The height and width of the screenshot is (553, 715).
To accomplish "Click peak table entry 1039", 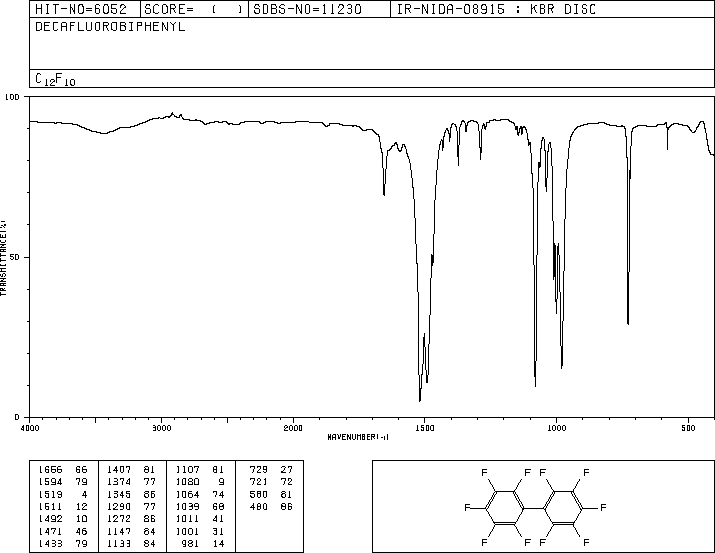I will point(187,506).
